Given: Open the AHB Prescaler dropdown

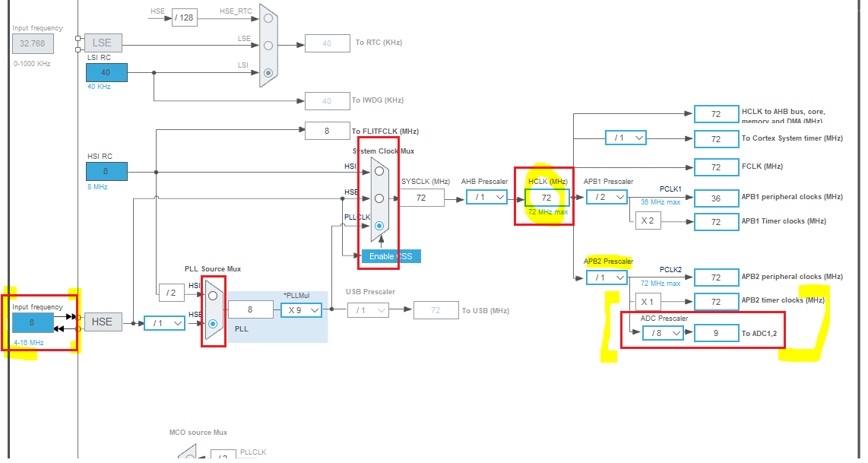Looking at the screenshot, I should tap(486, 197).
